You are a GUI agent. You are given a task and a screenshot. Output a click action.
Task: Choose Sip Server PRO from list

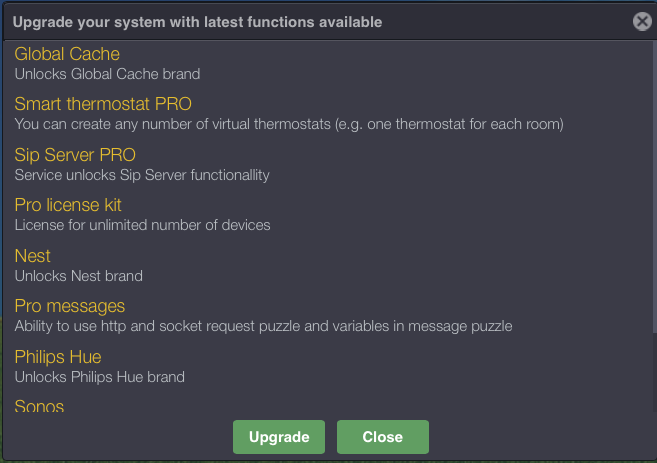click(x=75, y=155)
